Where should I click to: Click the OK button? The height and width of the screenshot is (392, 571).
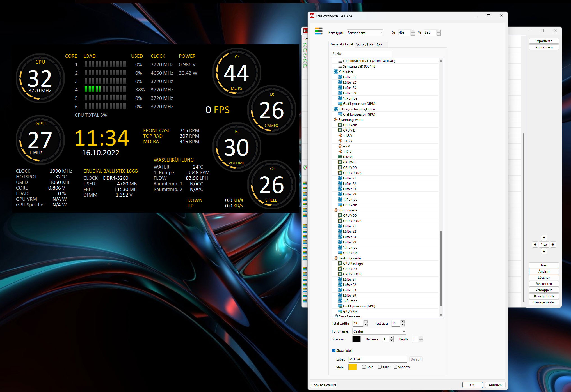tap(472, 385)
